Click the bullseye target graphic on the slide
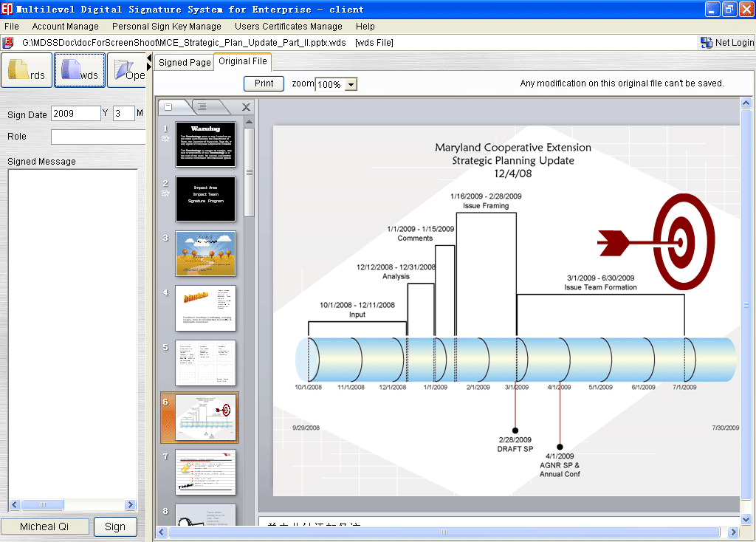The width and height of the screenshot is (756, 542). tap(684, 241)
